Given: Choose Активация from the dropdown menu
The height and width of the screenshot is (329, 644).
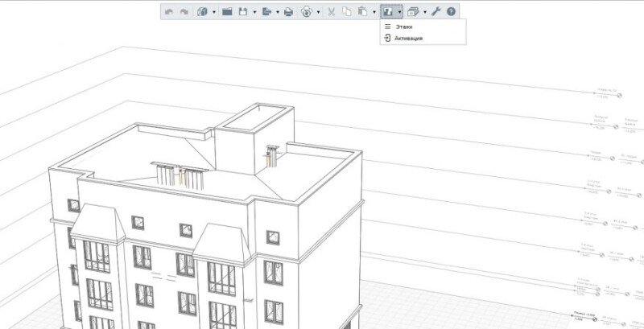Looking at the screenshot, I should [408, 38].
